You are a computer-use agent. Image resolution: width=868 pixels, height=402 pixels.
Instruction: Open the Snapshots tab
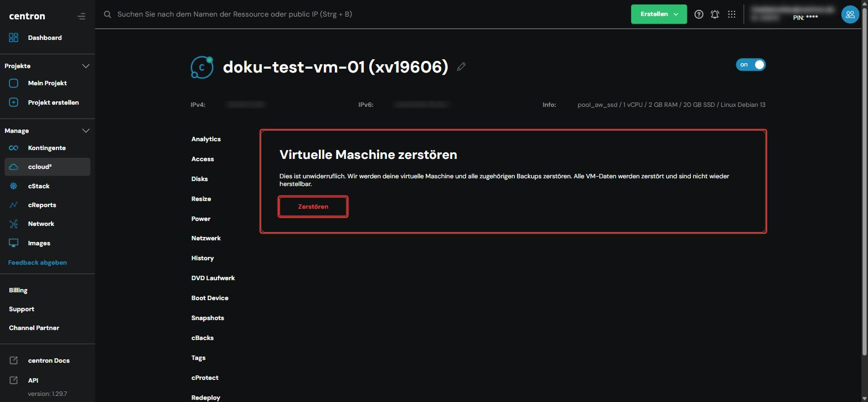coord(208,318)
